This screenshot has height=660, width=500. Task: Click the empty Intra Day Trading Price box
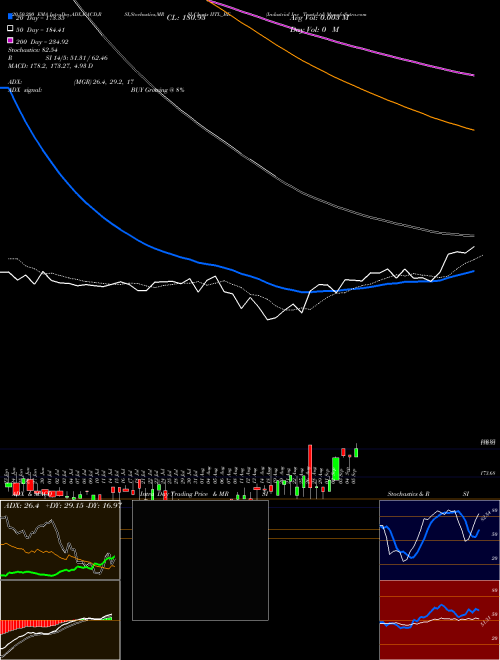coord(200,560)
